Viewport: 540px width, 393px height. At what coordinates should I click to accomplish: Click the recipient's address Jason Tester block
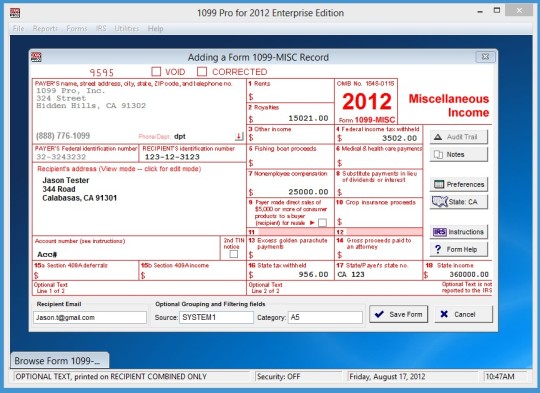coord(80,189)
